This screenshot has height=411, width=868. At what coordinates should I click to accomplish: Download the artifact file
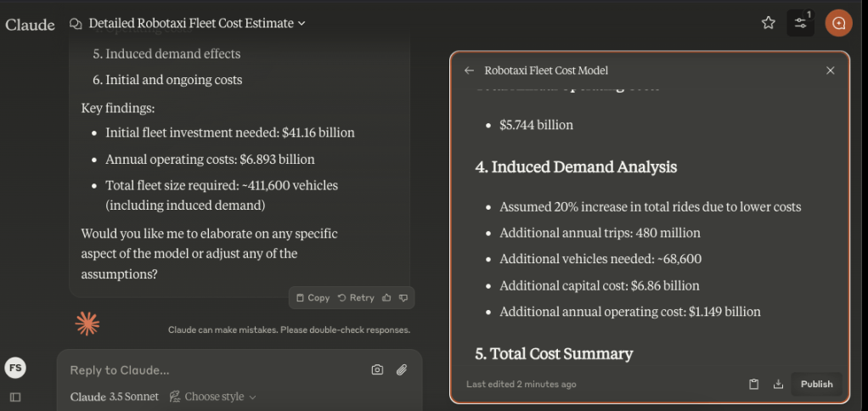click(778, 384)
